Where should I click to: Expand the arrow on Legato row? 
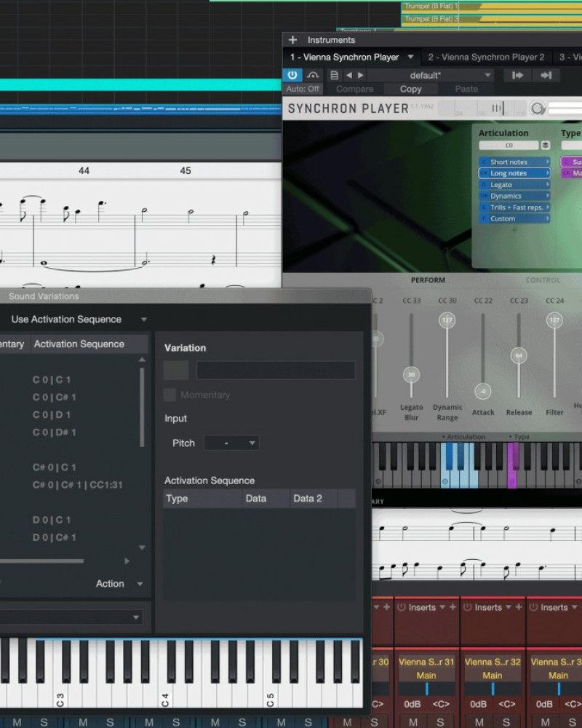point(548,185)
